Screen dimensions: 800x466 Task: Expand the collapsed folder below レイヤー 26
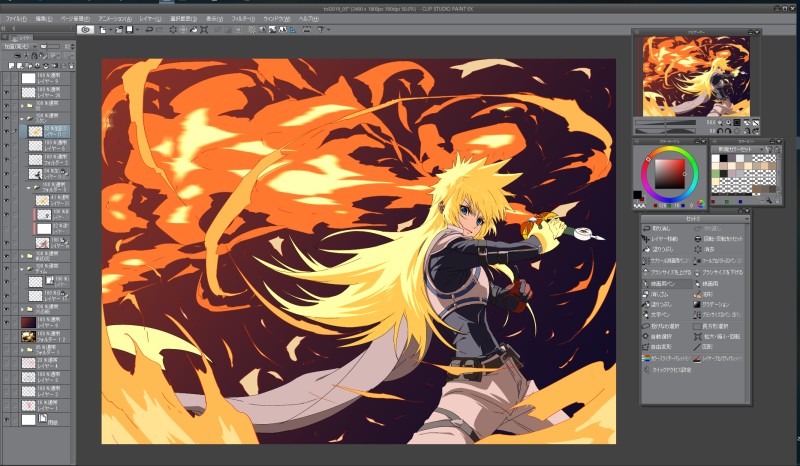(x=22, y=106)
